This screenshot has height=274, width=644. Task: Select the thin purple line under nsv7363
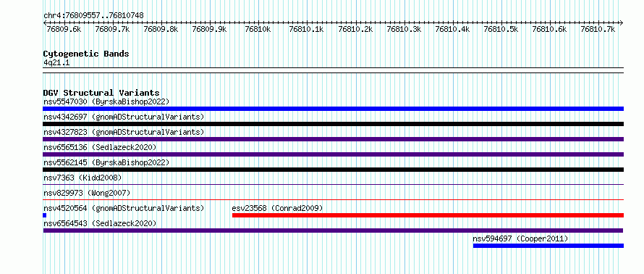click(x=333, y=184)
